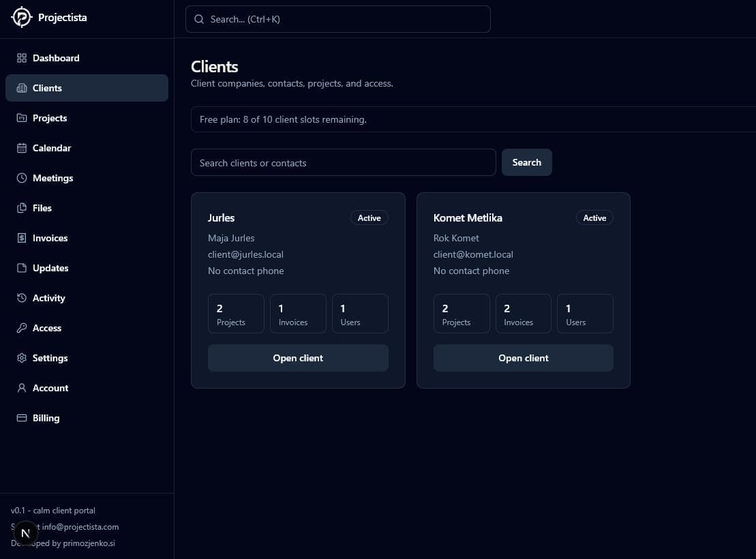Navigate to Meetings
Image resolution: width=756 pixels, height=559 pixels.
coord(87,178)
